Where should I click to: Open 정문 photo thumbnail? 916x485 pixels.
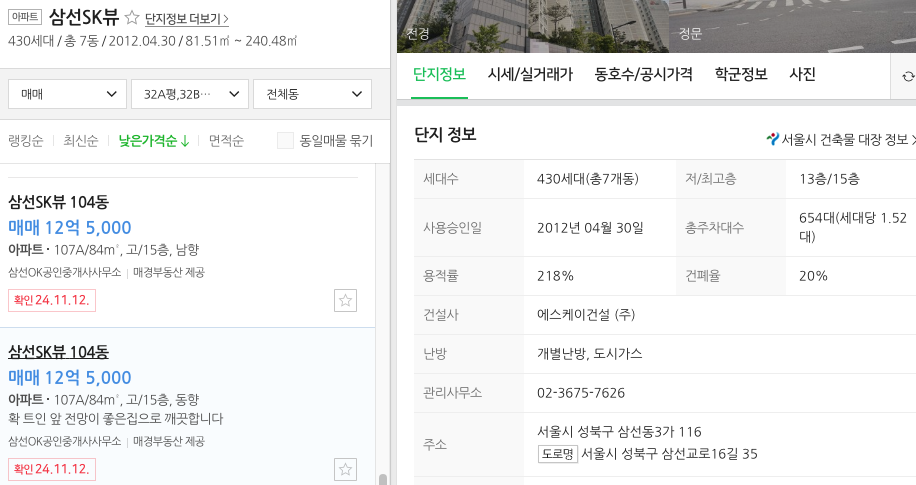[x=793, y=26]
